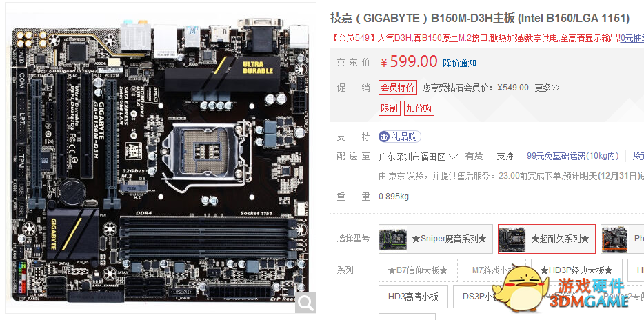Image resolution: width=644 pixels, height=320 pixels.
Task: Choose the HD3高清小板 series option
Action: point(413,296)
